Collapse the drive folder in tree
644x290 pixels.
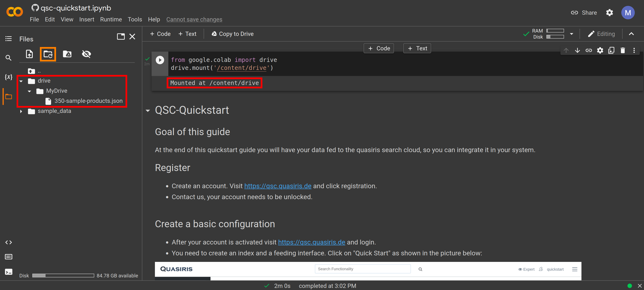21,81
